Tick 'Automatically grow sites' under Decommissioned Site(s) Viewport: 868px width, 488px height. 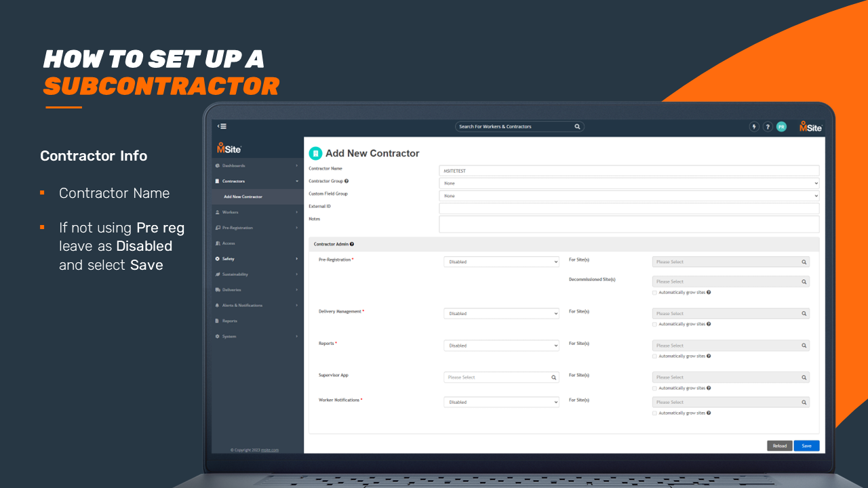654,293
